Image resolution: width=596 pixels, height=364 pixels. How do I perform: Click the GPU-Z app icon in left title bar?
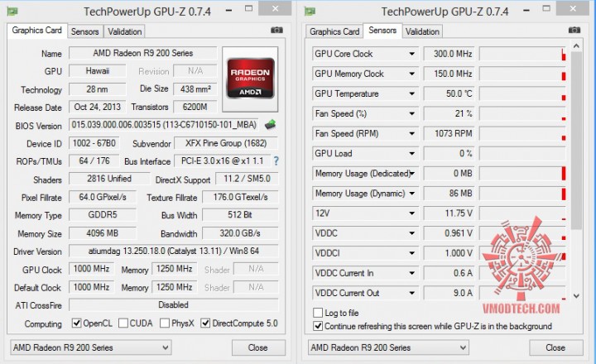pos(12,12)
